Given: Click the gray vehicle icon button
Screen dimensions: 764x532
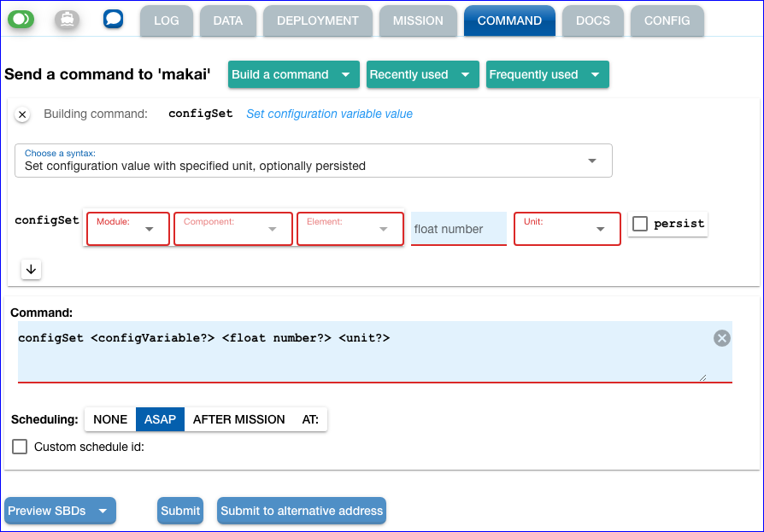Looking at the screenshot, I should click(x=67, y=19).
